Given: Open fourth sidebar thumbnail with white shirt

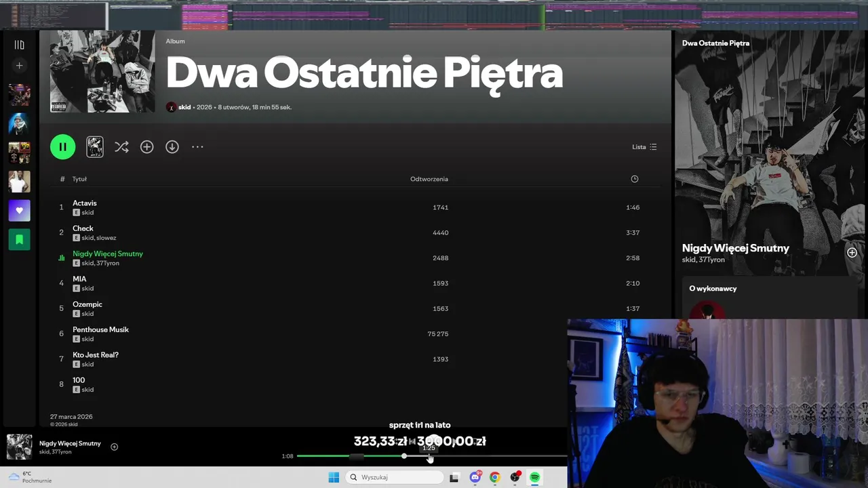Looking at the screenshot, I should tap(19, 182).
